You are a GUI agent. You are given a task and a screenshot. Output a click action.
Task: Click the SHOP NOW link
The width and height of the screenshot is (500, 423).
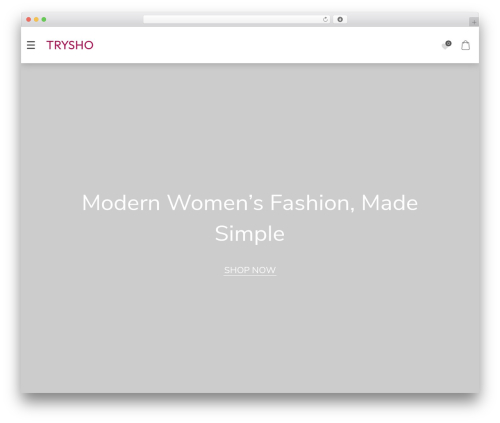(x=250, y=270)
